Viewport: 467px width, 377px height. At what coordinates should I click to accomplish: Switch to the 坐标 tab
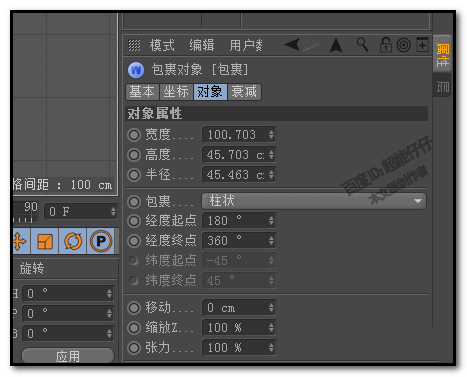tap(176, 92)
